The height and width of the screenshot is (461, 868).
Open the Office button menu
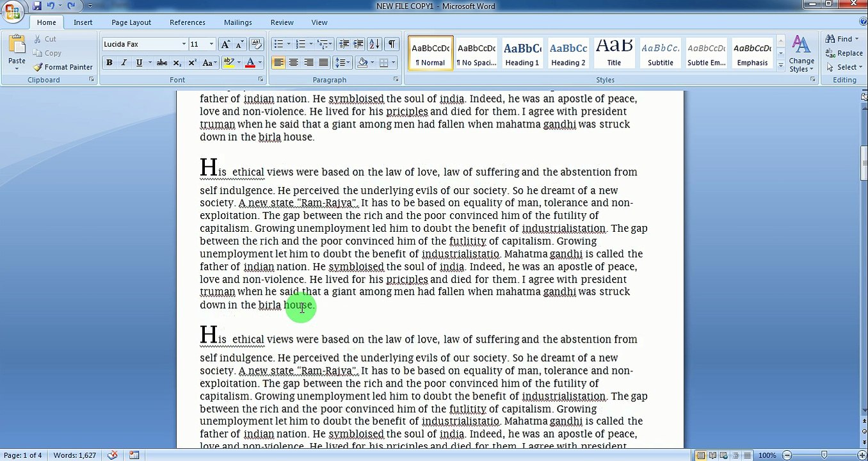12,10
